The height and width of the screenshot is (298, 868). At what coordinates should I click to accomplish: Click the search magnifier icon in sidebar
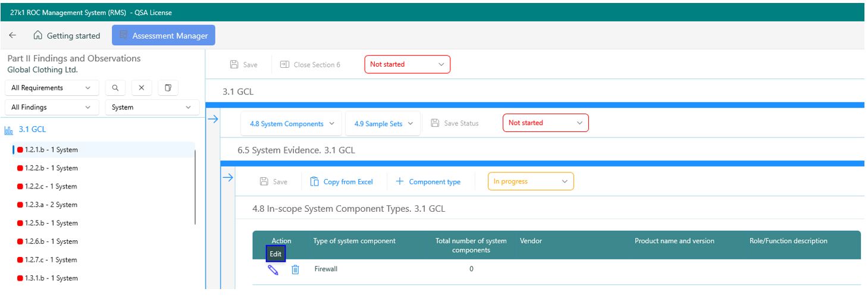point(115,88)
